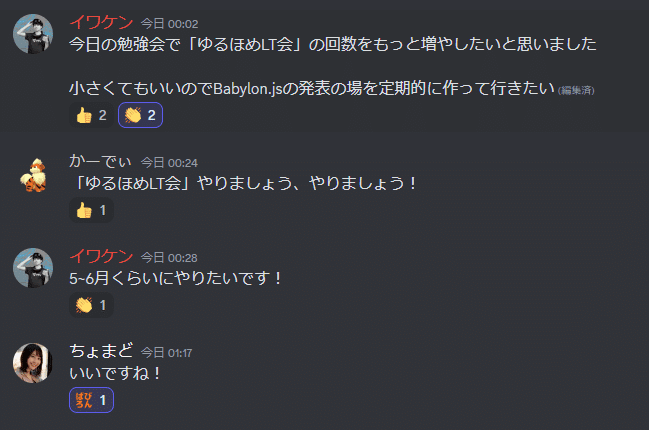This screenshot has height=430, width=649.
Task: Click the (編集済) edited label
Action: [576, 91]
